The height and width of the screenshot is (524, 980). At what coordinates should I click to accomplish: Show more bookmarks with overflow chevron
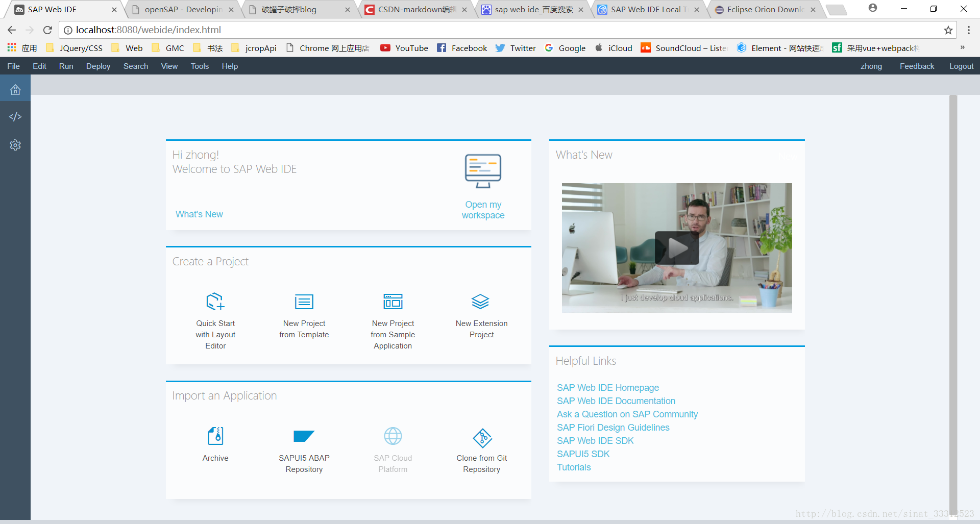click(x=962, y=47)
